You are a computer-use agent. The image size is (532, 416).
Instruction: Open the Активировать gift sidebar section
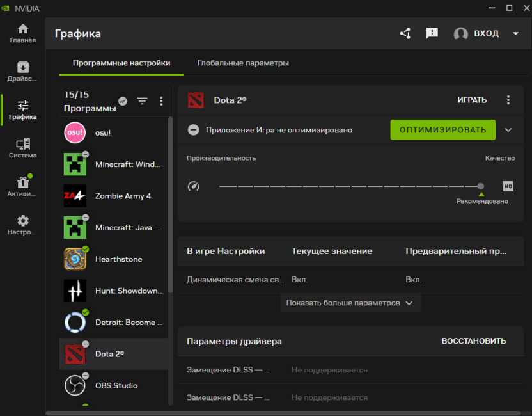(x=23, y=187)
